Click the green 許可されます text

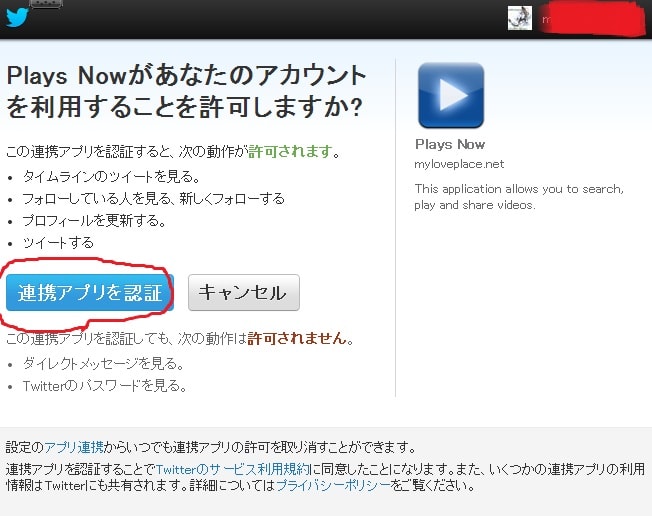[x=291, y=151]
